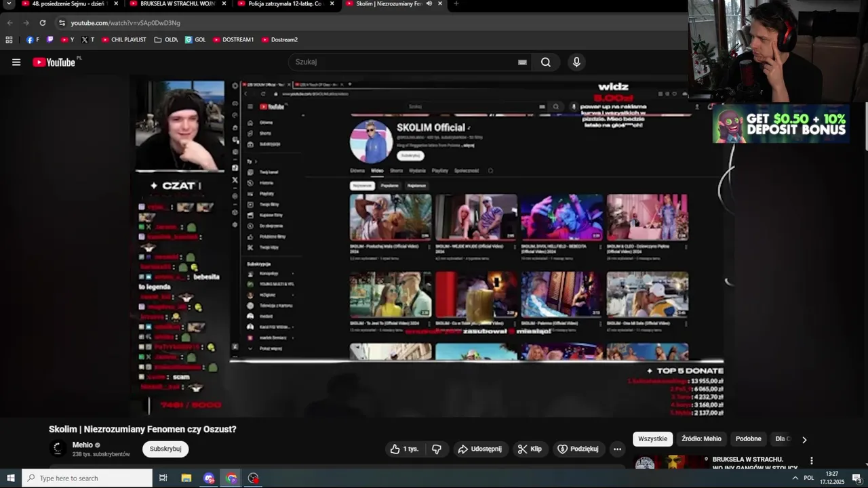The width and height of the screenshot is (868, 488).
Task: Go back in browser history
Action: [9, 22]
